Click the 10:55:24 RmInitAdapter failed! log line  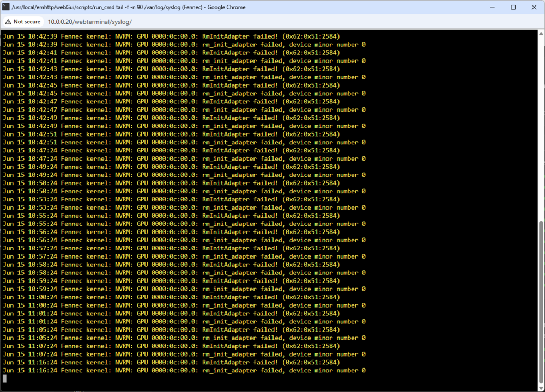coord(171,216)
